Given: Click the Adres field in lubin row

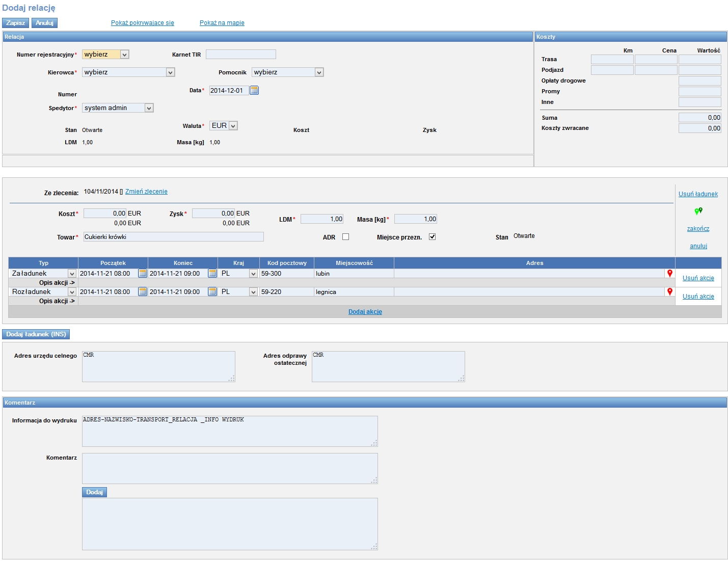Looking at the screenshot, I should click(530, 274).
